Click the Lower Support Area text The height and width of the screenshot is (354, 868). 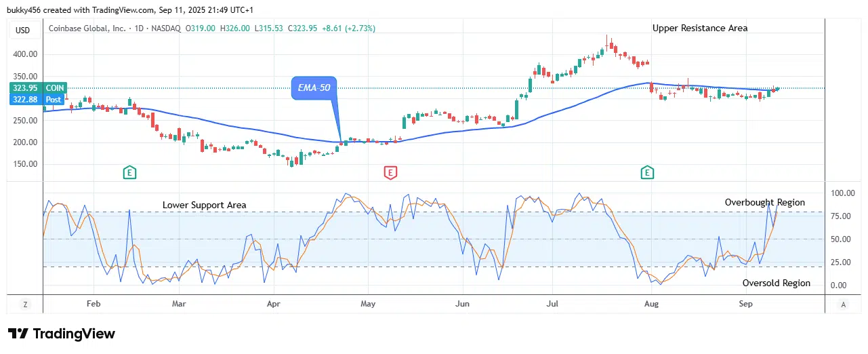click(x=205, y=205)
